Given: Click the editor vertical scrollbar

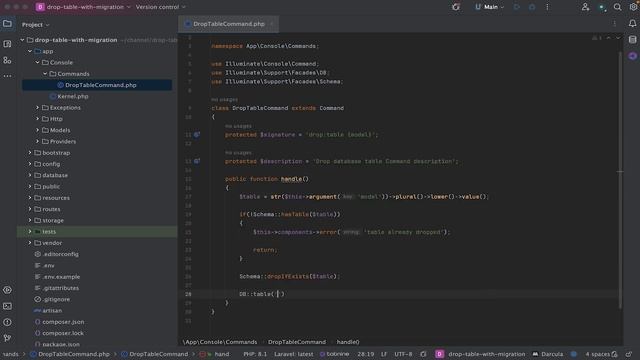Looking at the screenshot, I should 620,180.
